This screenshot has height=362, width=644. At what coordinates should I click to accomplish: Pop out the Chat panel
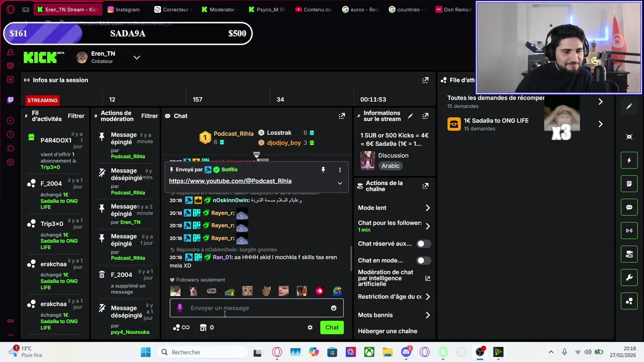(342, 116)
